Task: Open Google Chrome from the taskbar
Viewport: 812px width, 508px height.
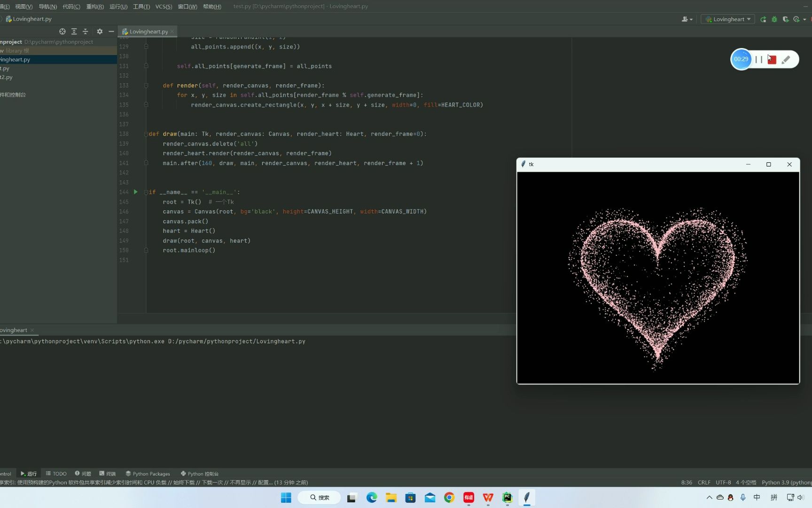Action: [449, 498]
